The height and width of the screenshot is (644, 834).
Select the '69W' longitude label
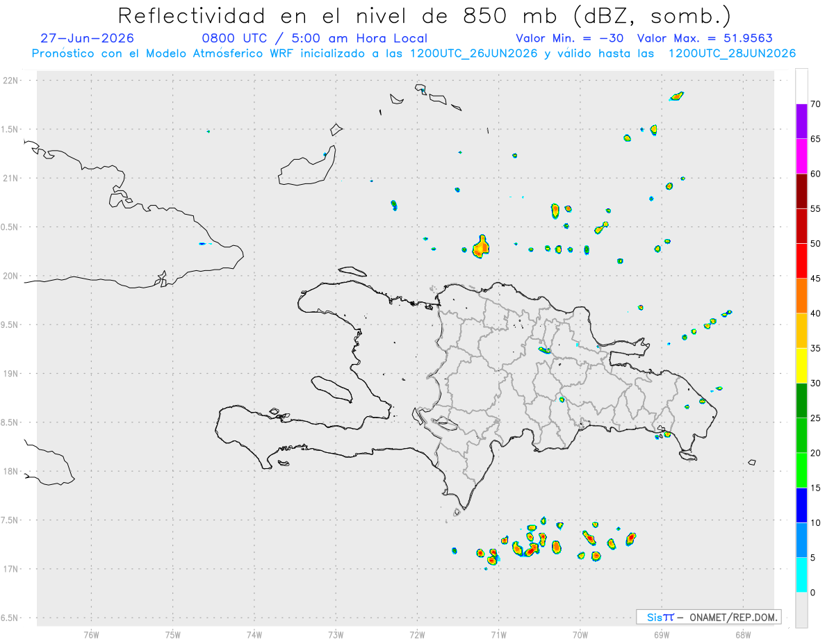(662, 634)
